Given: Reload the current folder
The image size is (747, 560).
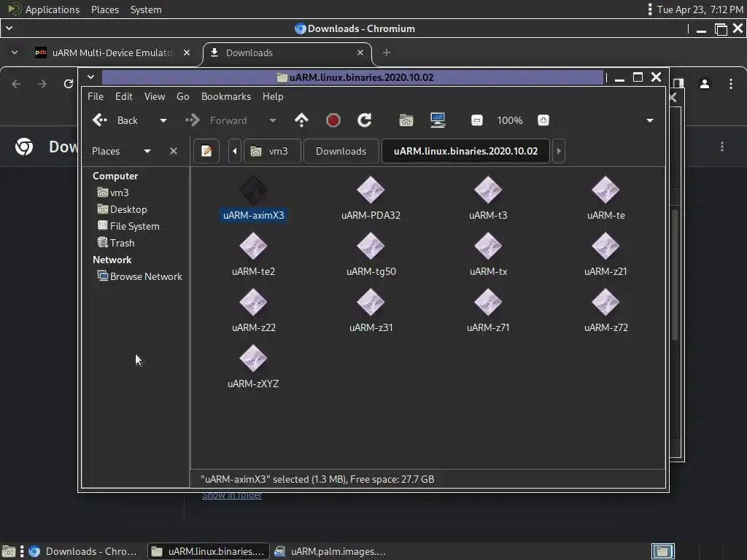Looking at the screenshot, I should [x=365, y=120].
